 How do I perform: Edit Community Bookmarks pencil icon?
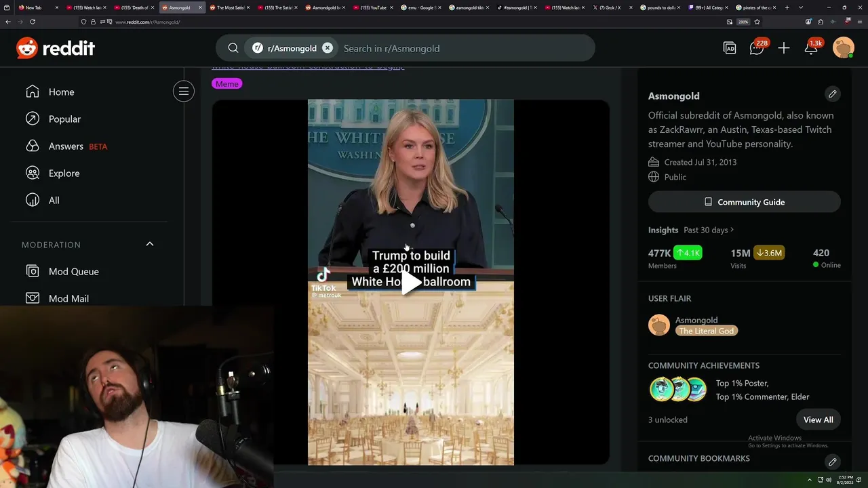pos(833,462)
